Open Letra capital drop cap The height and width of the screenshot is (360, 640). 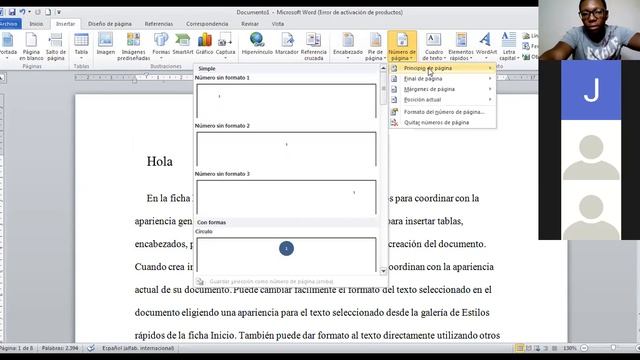(x=509, y=46)
